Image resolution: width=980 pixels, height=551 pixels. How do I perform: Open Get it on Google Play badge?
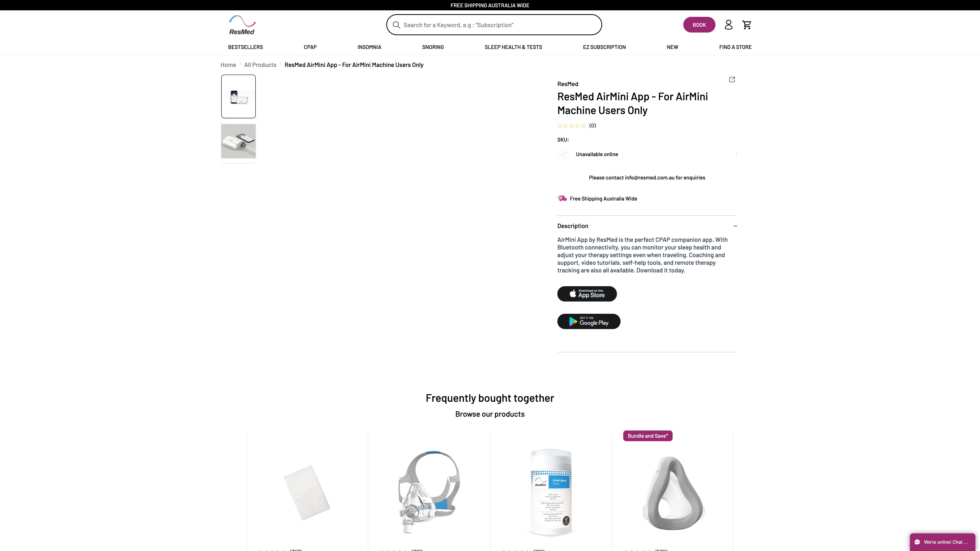coord(589,321)
